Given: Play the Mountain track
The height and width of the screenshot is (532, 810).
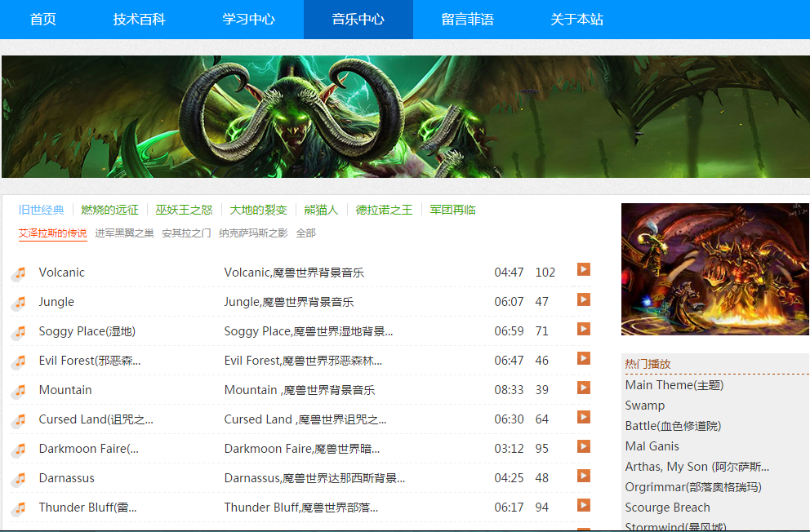Looking at the screenshot, I should point(584,388).
